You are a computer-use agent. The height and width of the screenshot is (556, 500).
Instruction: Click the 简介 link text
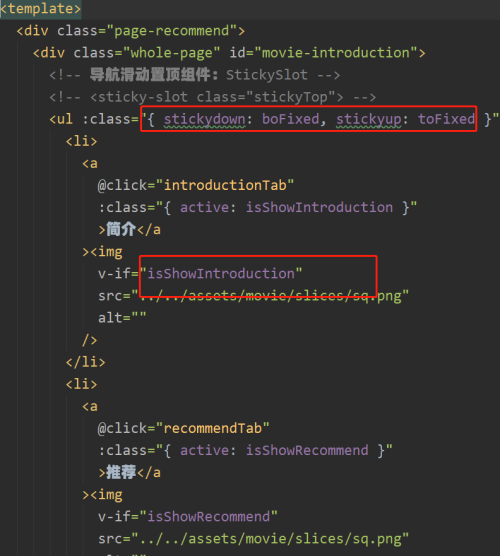point(121,230)
